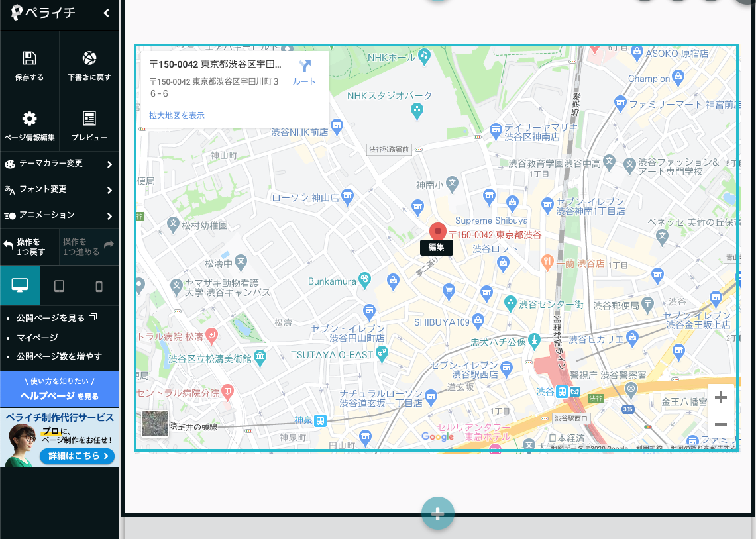Switch to smartphone preview mode
Screen dimensions: 756x539
(99, 287)
